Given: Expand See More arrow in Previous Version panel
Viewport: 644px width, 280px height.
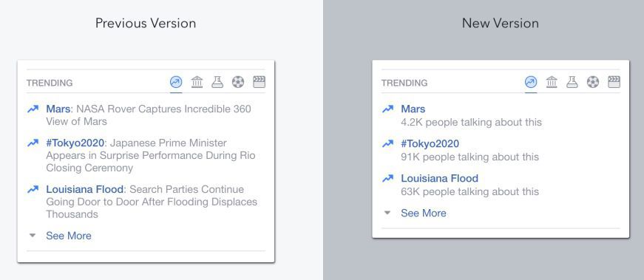Looking at the screenshot, I should tap(33, 236).
